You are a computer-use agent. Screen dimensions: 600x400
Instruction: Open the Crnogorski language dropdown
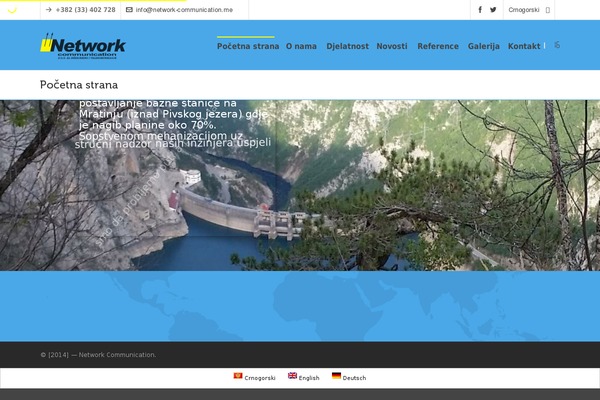click(529, 10)
